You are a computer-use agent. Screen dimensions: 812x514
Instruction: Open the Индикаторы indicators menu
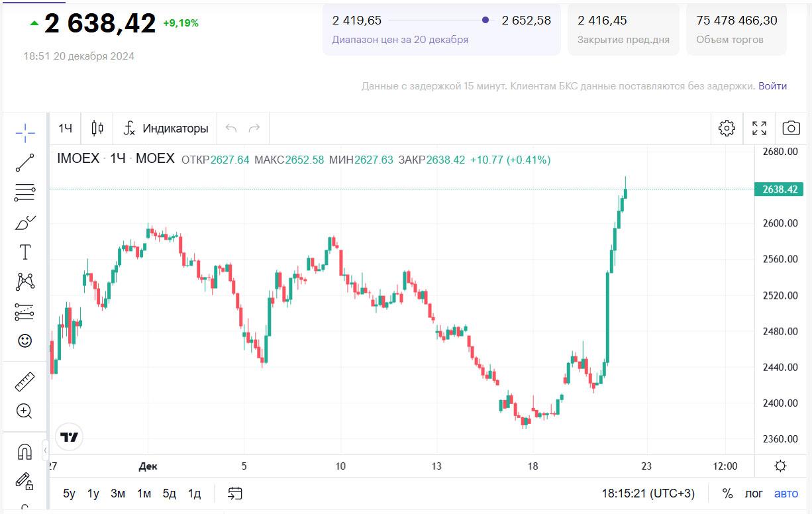(x=166, y=128)
